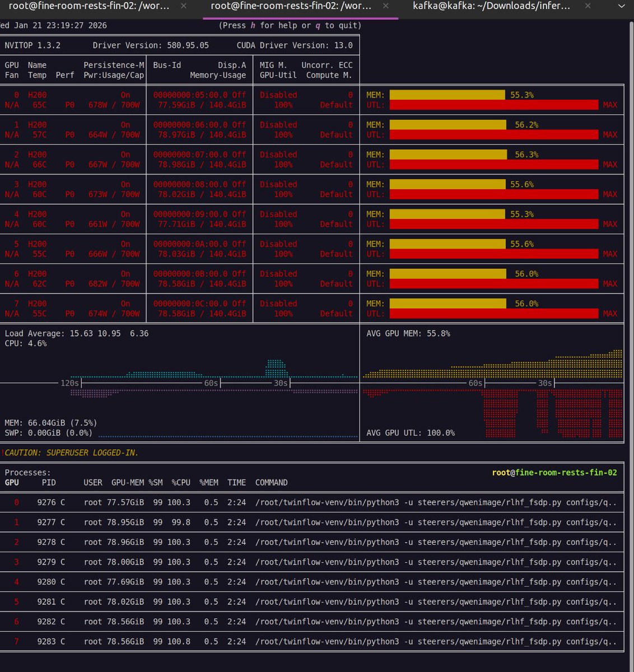Switch to the first root@fine-room-rests-fin-02 terminal tab

(90, 6)
